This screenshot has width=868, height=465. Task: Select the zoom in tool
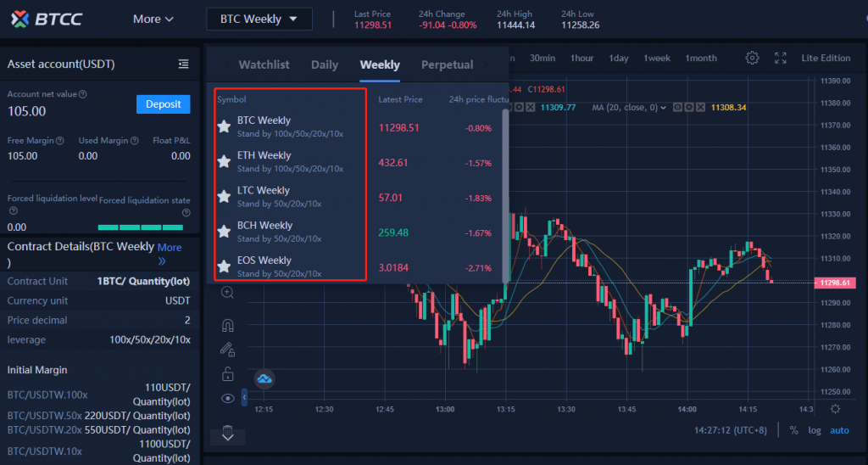tap(227, 293)
